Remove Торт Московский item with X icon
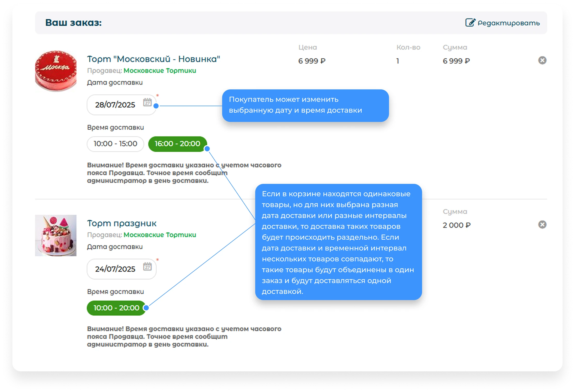 [x=542, y=60]
